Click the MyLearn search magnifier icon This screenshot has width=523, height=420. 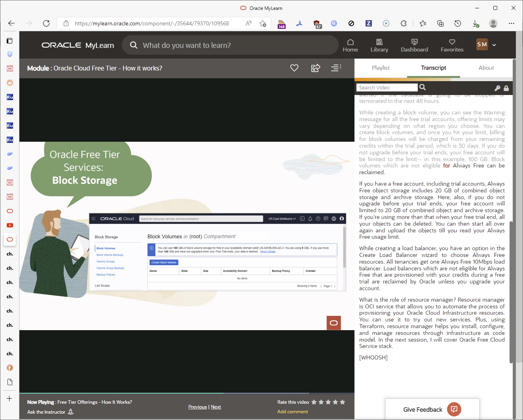pos(134,45)
